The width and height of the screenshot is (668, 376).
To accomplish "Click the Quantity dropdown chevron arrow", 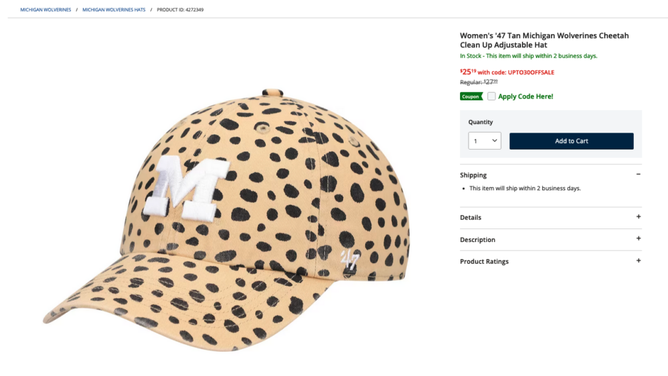I will 494,141.
